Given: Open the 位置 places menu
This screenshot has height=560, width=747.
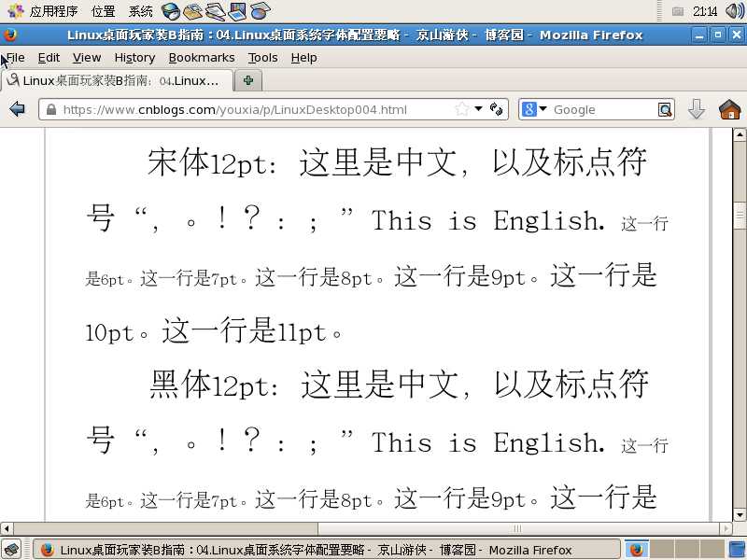Looking at the screenshot, I should point(104,10).
